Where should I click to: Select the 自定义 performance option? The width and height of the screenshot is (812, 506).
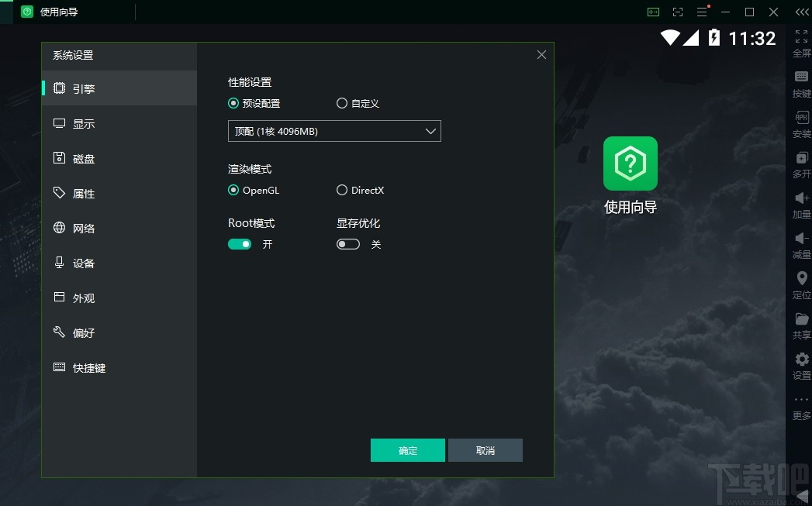click(x=341, y=103)
